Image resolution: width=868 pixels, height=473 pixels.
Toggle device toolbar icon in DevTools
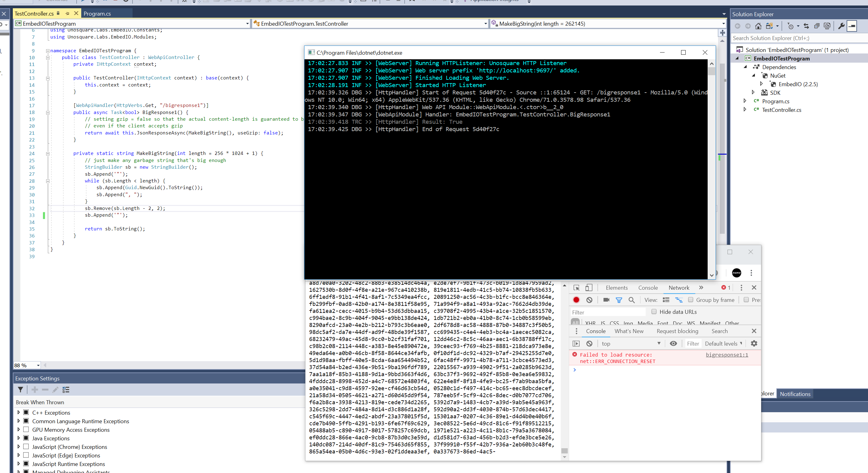589,288
